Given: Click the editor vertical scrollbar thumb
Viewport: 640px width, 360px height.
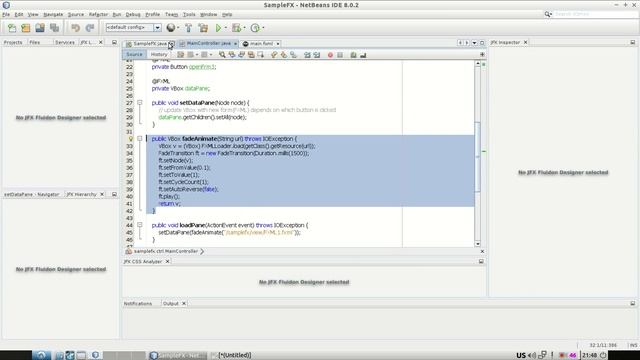Looking at the screenshot, I should click(x=478, y=156).
